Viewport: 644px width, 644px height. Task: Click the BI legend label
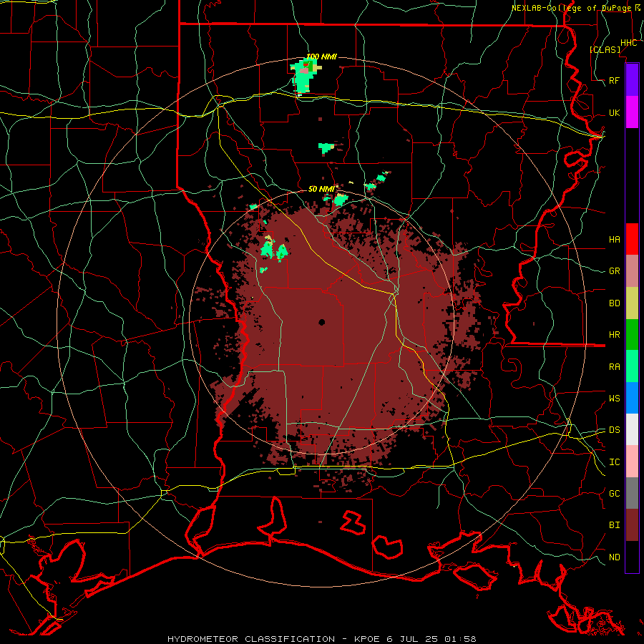614,525
